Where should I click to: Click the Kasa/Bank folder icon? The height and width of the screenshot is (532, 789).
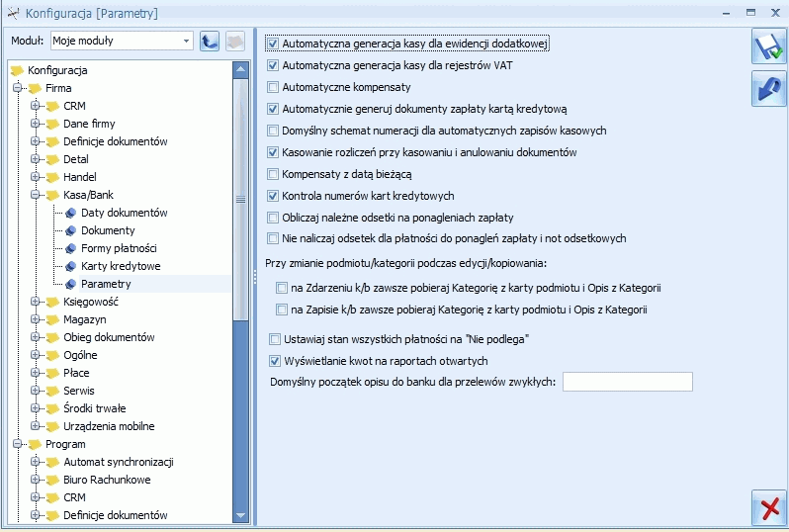(x=52, y=195)
